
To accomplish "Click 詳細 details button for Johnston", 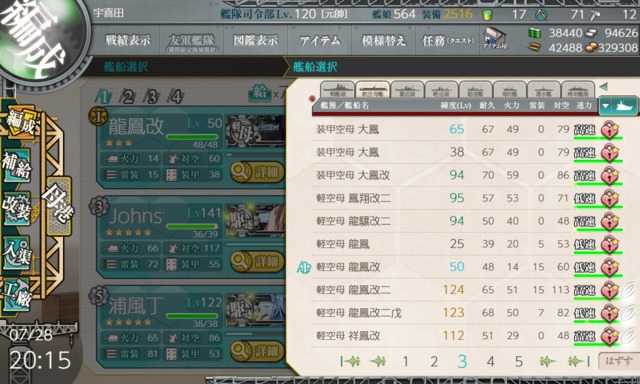I will click(257, 261).
